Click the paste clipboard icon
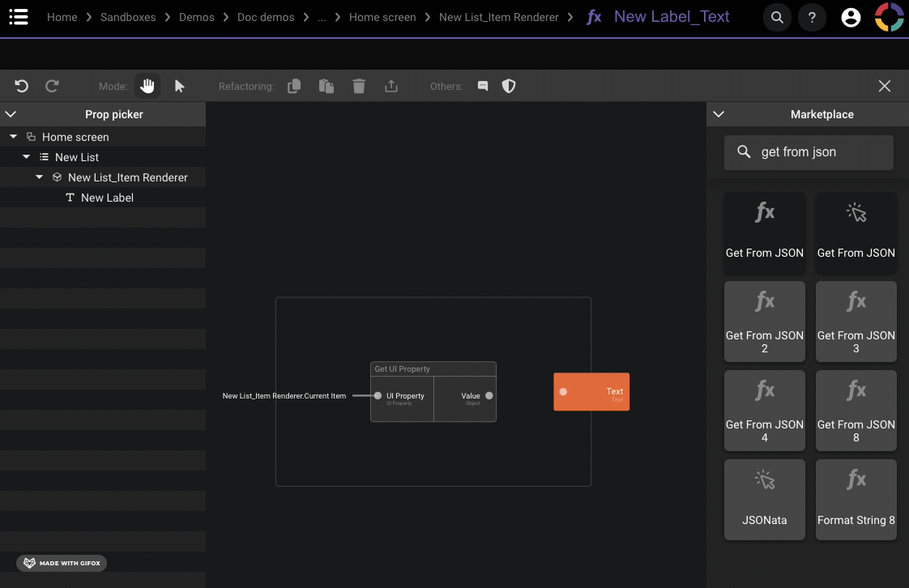909x588 pixels. click(326, 86)
